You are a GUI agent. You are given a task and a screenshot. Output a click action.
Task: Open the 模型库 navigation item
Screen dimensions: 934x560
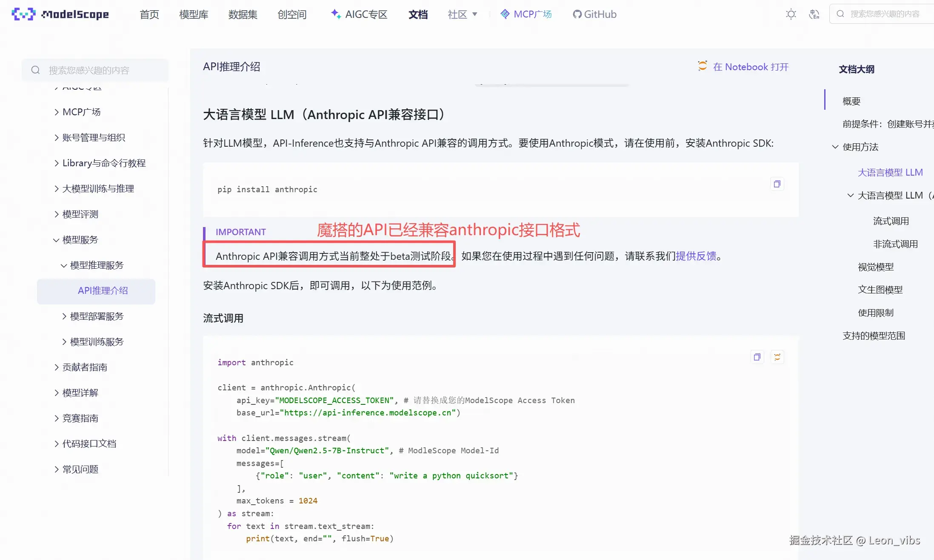194,14
